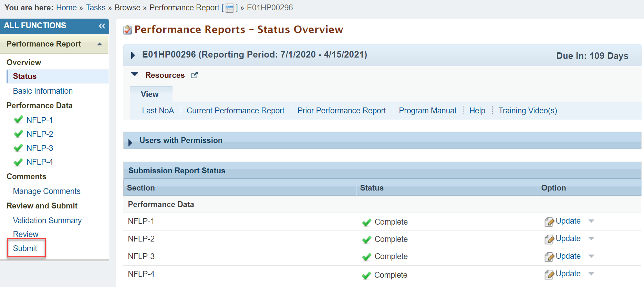Collapse the Performance Report sidebar section arrow

tap(100, 44)
